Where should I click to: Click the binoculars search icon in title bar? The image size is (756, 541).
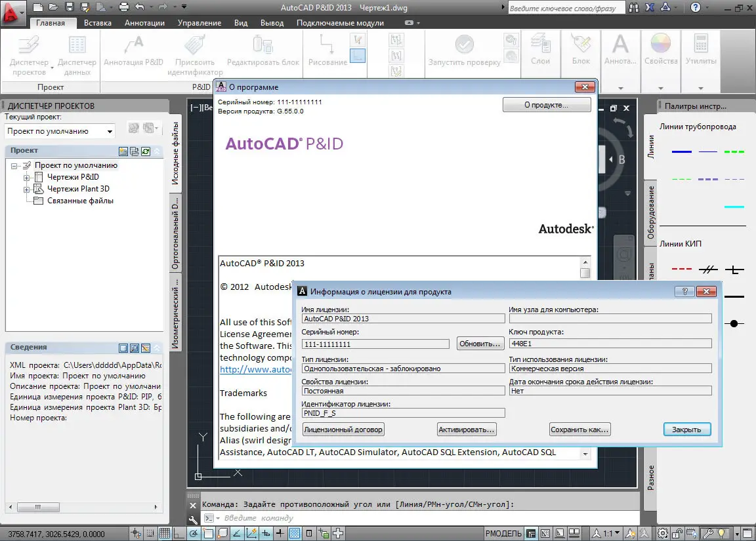[633, 7]
